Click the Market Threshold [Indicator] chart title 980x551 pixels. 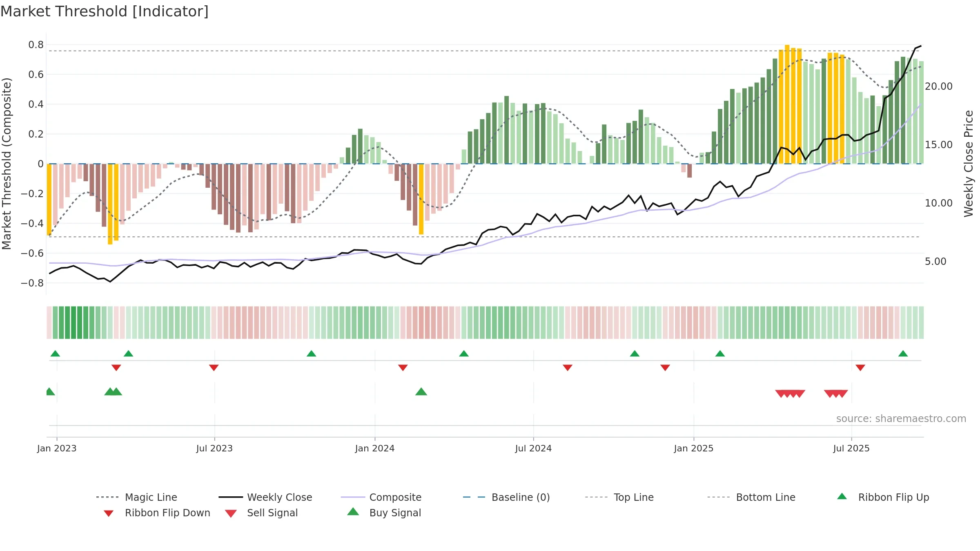(105, 11)
